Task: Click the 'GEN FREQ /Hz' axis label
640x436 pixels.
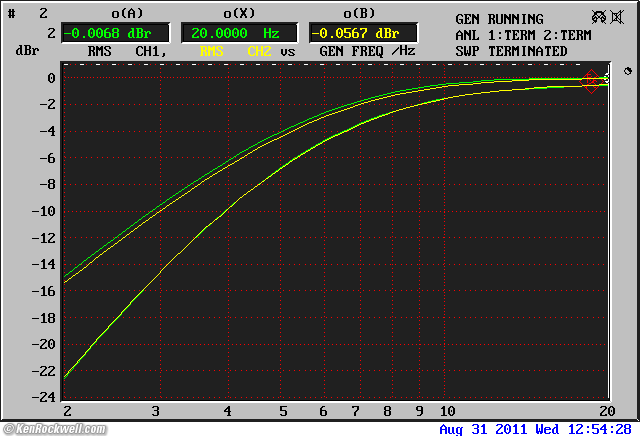Action: pos(367,51)
